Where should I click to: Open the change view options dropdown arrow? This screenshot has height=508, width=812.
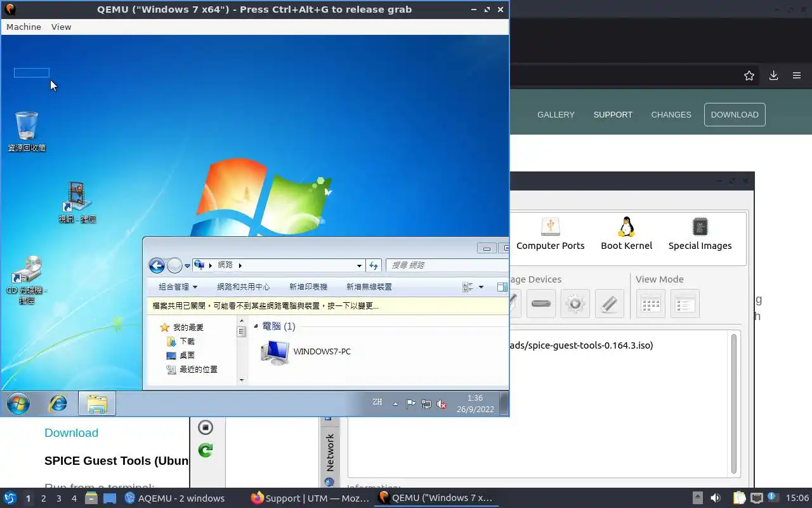481,287
